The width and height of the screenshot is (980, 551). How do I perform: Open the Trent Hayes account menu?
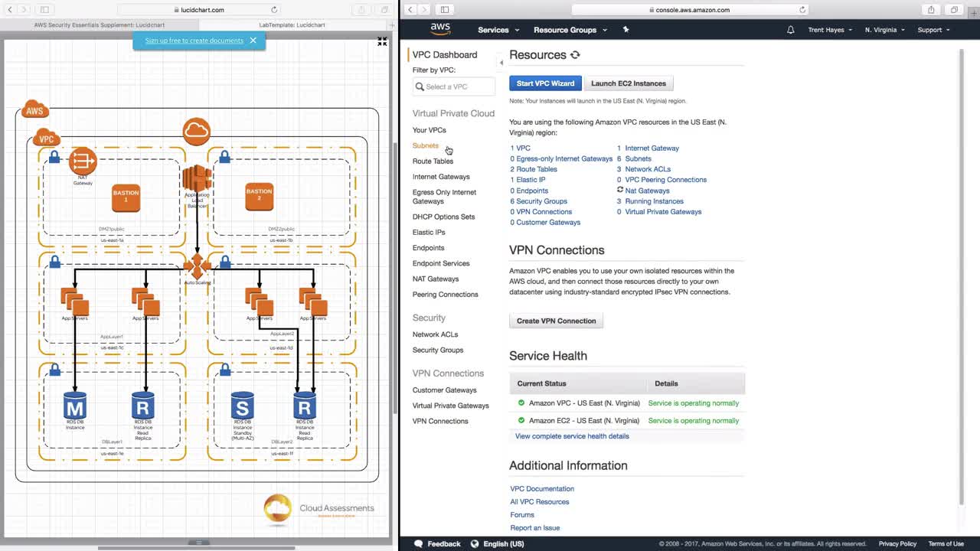[830, 30]
